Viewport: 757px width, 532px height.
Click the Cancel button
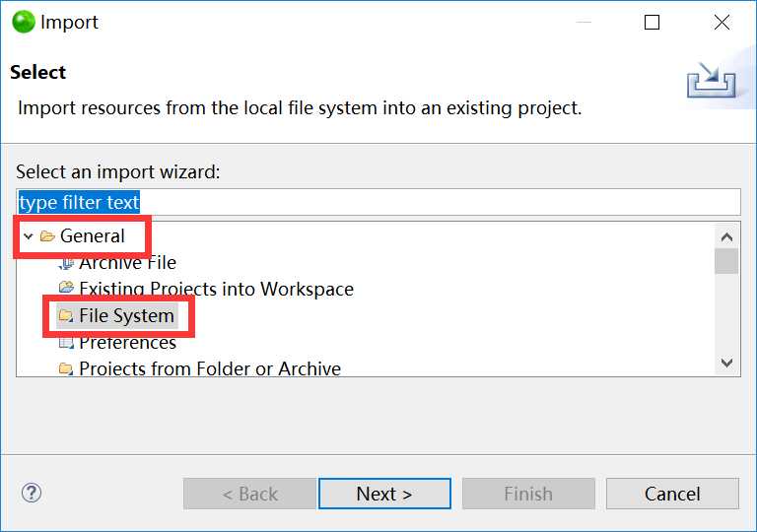click(x=672, y=494)
